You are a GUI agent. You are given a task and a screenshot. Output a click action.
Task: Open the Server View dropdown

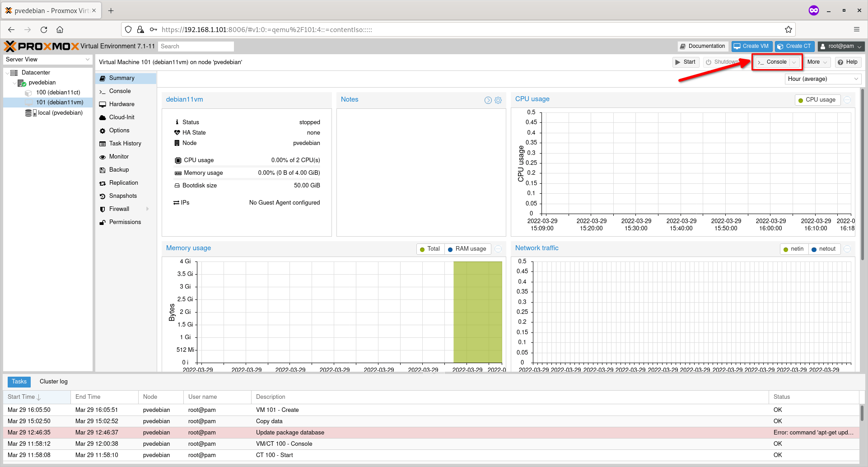pos(47,60)
